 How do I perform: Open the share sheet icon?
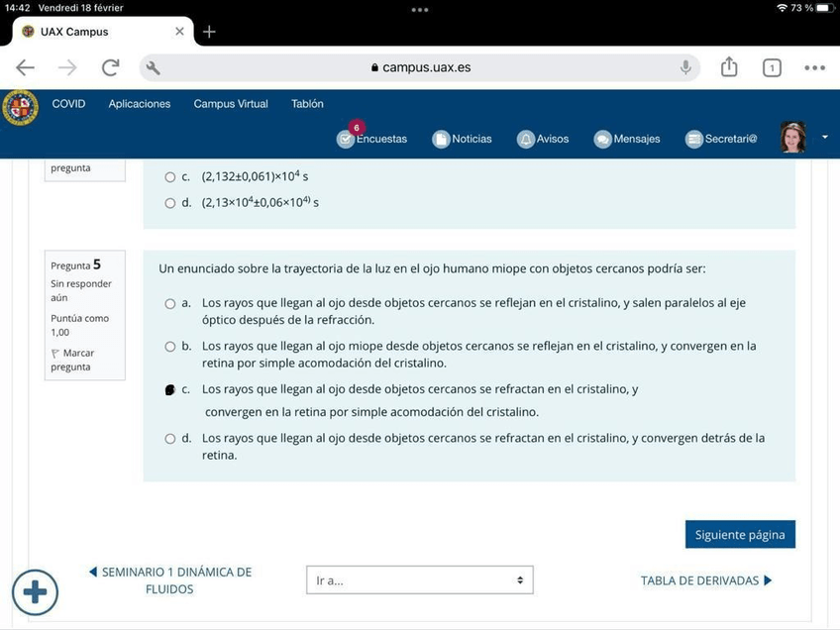(729, 67)
